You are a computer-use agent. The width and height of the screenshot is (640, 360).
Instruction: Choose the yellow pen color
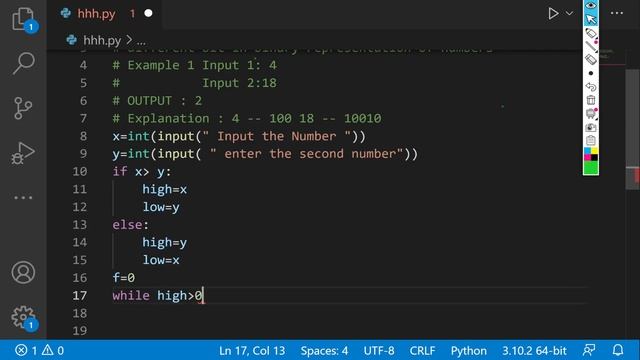[x=595, y=151]
